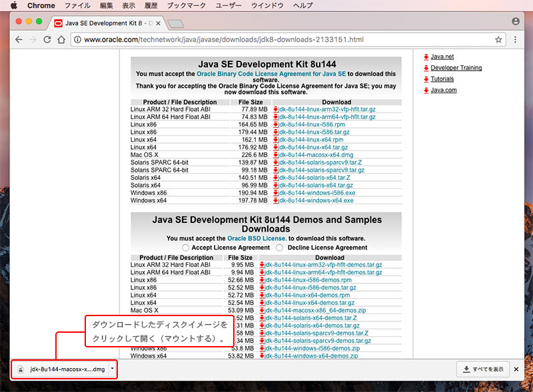Click download icon beside jdk-8u144-linux-i586.rpm
This screenshot has height=392, width=533.
coord(276,124)
